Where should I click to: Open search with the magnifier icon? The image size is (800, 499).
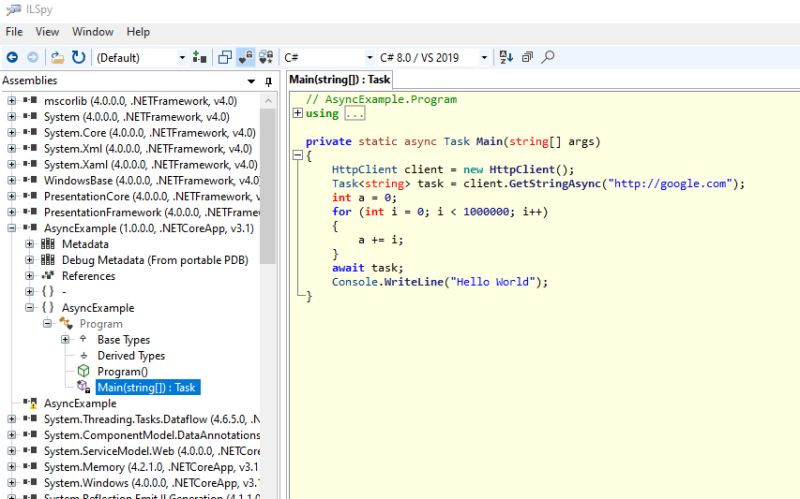click(x=548, y=57)
